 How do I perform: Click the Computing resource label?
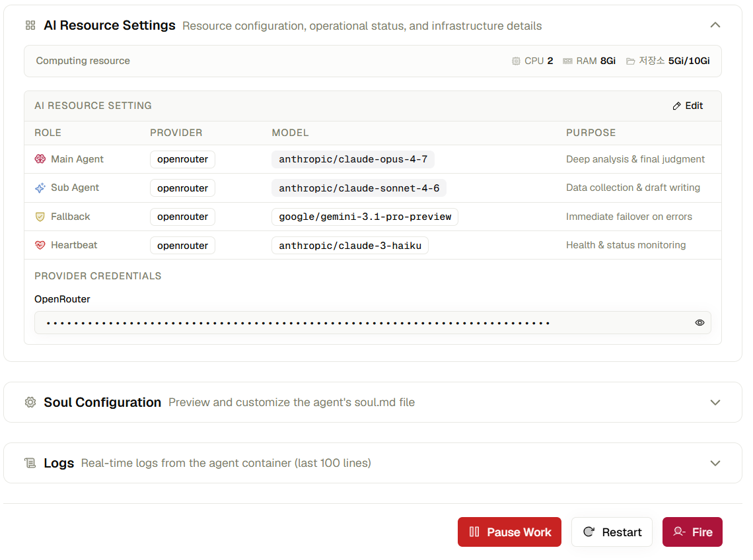point(83,61)
